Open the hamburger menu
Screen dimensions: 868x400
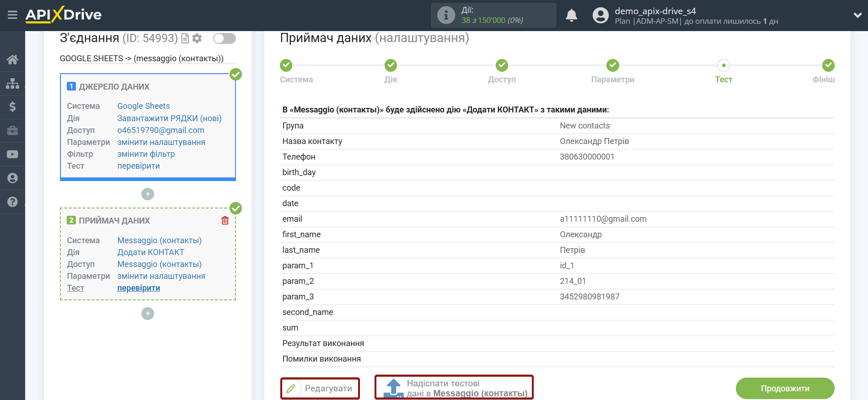click(x=12, y=15)
